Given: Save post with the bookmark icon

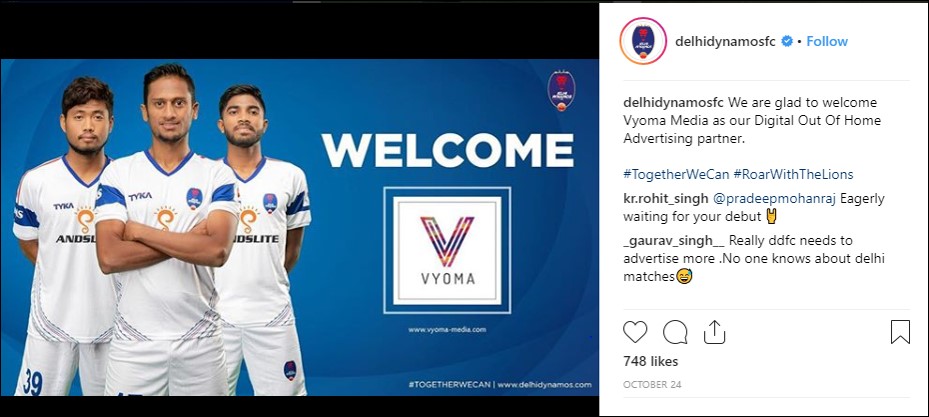Looking at the screenshot, I should 900,332.
